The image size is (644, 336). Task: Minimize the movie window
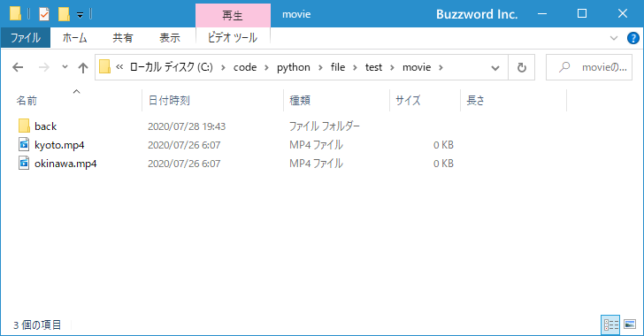[x=542, y=14]
